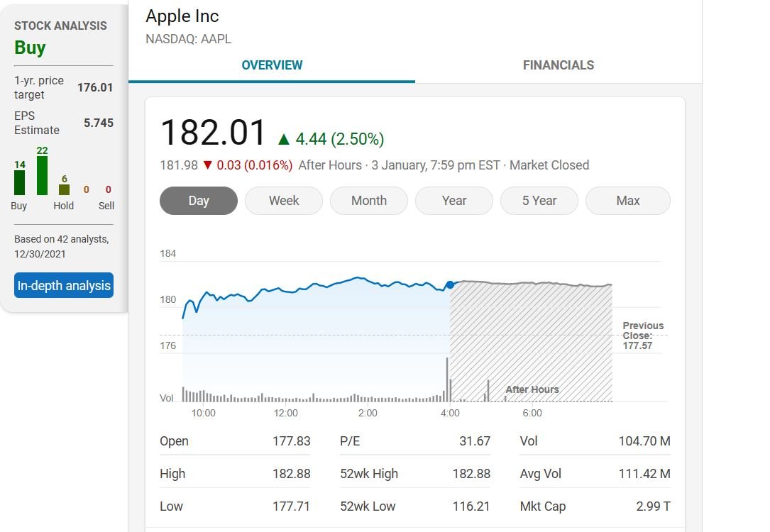The width and height of the screenshot is (770, 532).
Task: Click the tall volume spike at 4:00
Action: click(447, 379)
